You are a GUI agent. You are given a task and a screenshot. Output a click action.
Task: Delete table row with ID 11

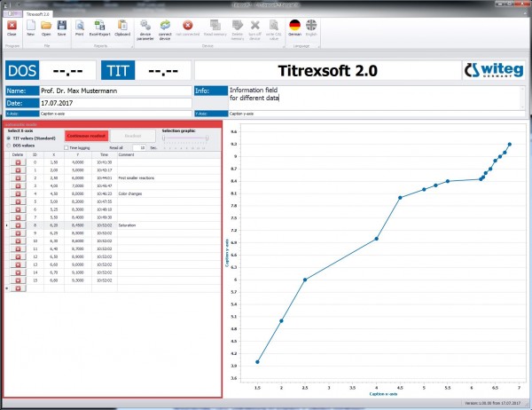[18, 249]
